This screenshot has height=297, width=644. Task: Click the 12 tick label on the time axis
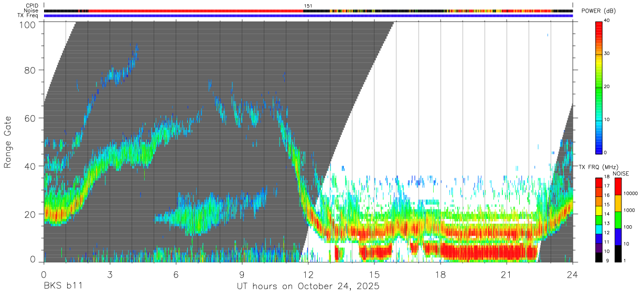[308, 274]
